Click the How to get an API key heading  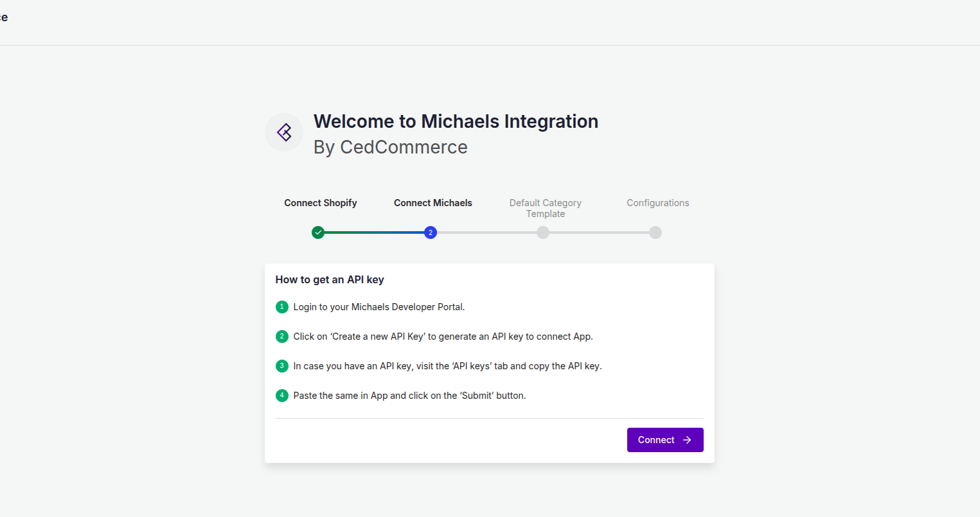pos(330,279)
